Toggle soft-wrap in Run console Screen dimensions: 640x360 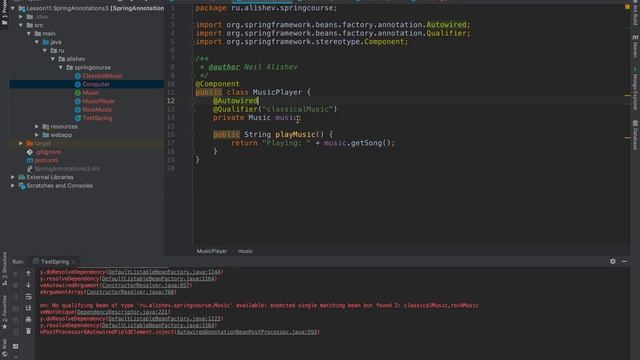28,296
